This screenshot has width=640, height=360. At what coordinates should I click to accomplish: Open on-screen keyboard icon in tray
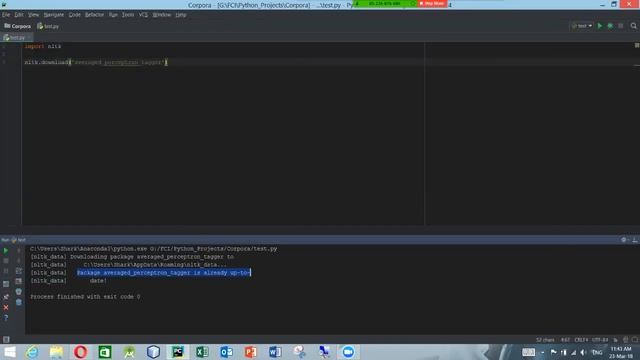[529, 352]
